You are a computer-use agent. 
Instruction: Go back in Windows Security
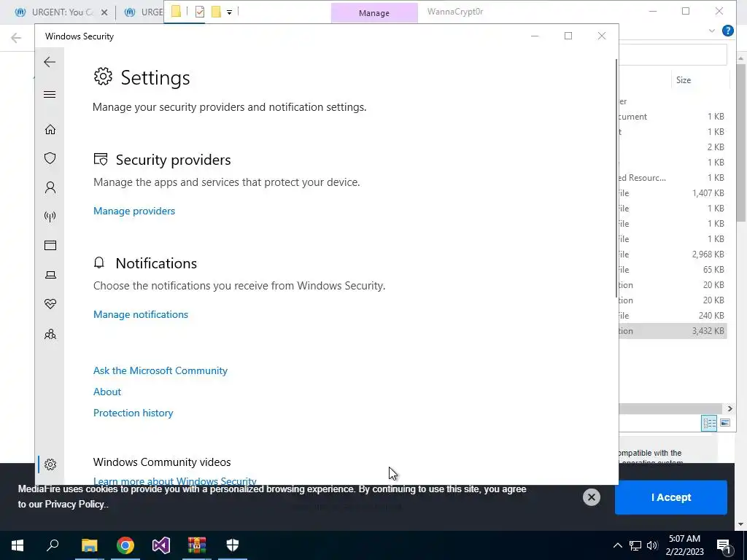(x=50, y=62)
